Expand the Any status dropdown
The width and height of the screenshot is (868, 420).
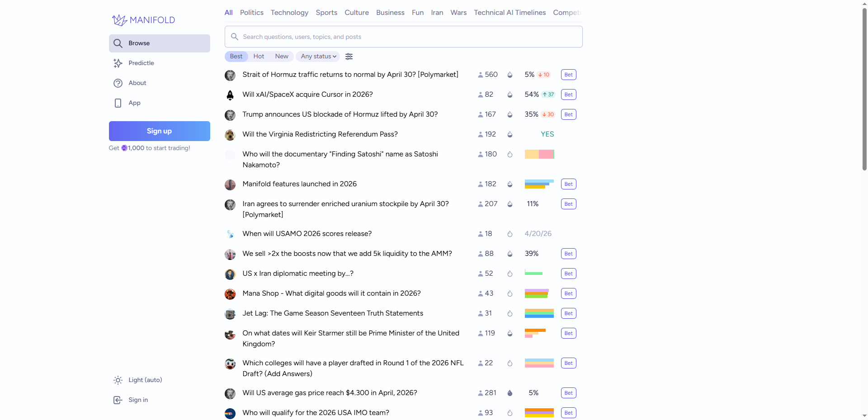pos(318,57)
